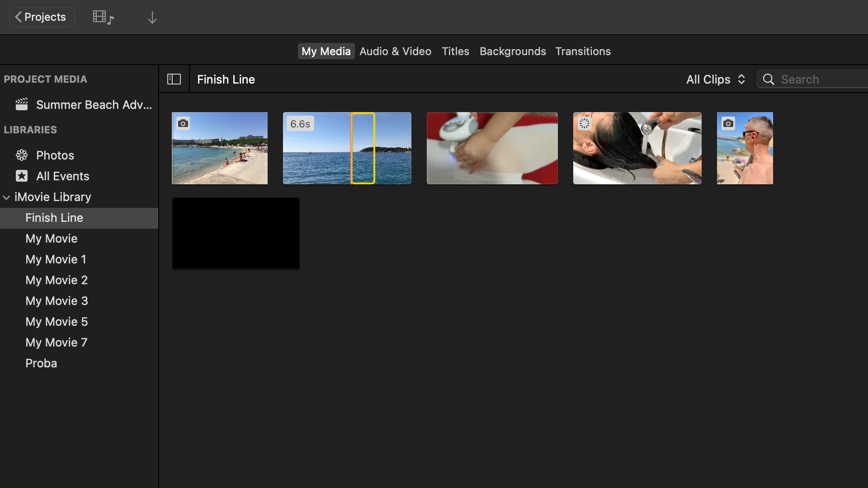Select My Movie 3 event

[57, 301]
